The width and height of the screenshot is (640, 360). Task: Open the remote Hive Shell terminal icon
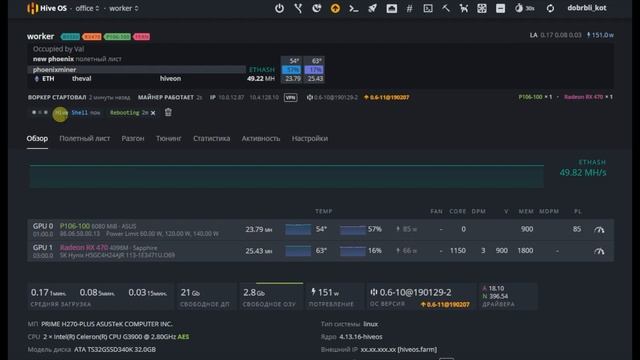pos(428,8)
